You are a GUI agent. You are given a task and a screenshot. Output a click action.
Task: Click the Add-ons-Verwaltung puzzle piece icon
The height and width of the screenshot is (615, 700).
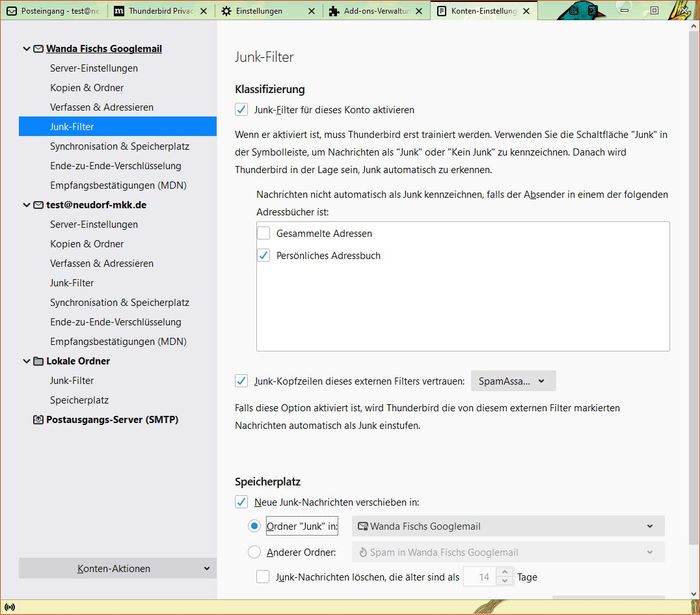[335, 11]
